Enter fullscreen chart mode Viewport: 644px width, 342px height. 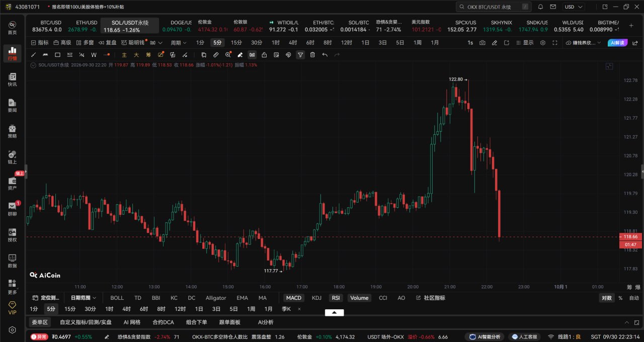tap(554, 43)
